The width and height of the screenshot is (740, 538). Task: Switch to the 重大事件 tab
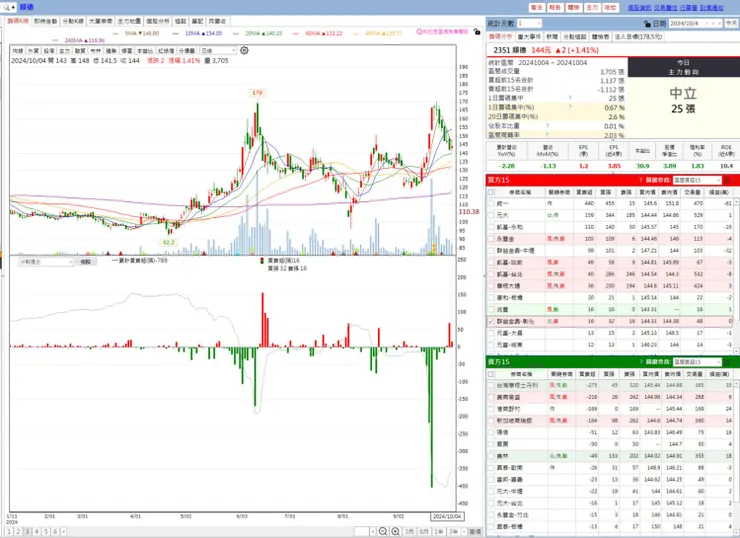(529, 36)
